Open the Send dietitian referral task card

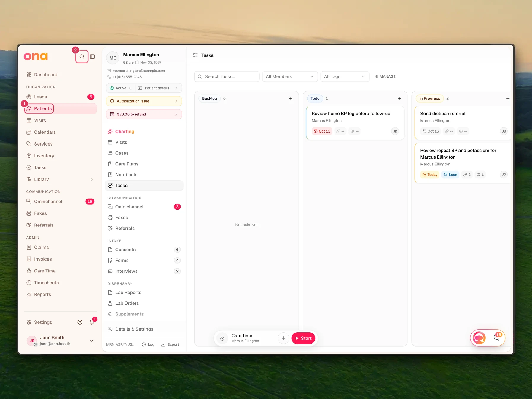coord(463,123)
